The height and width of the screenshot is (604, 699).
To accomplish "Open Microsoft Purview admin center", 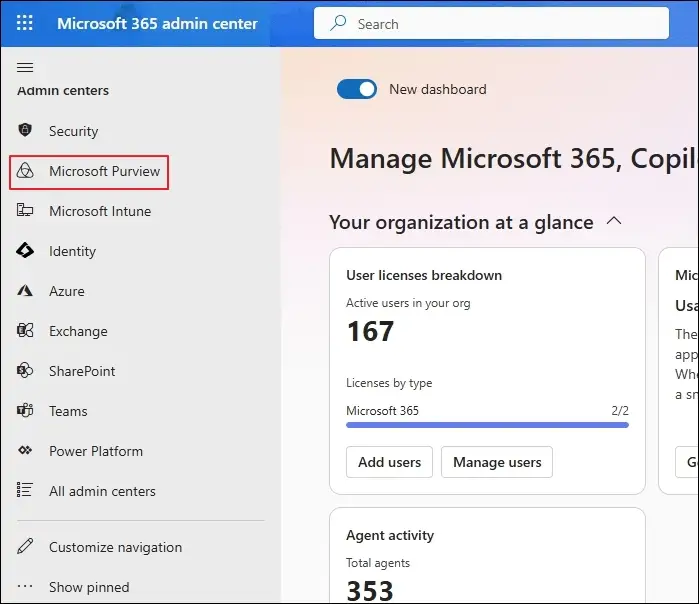I will point(104,171).
